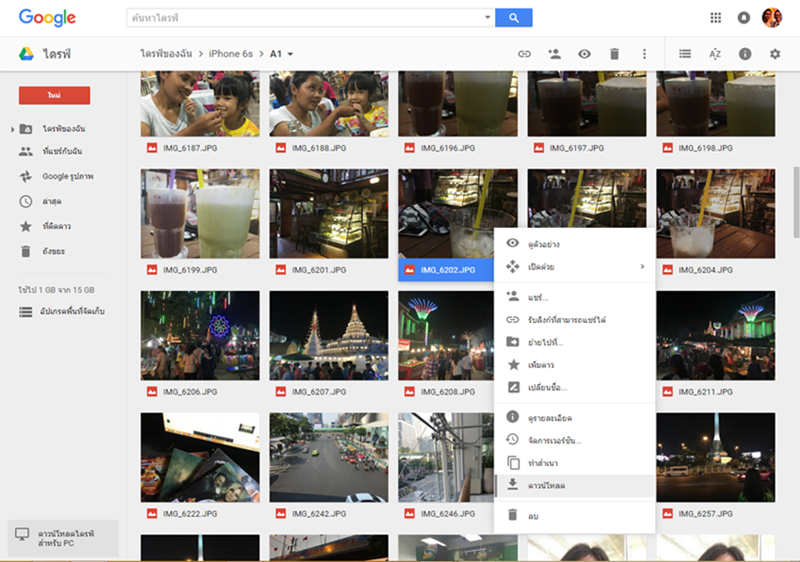Screen dimensions: 800x562
Task: Open the notifications bell
Action: click(x=744, y=18)
